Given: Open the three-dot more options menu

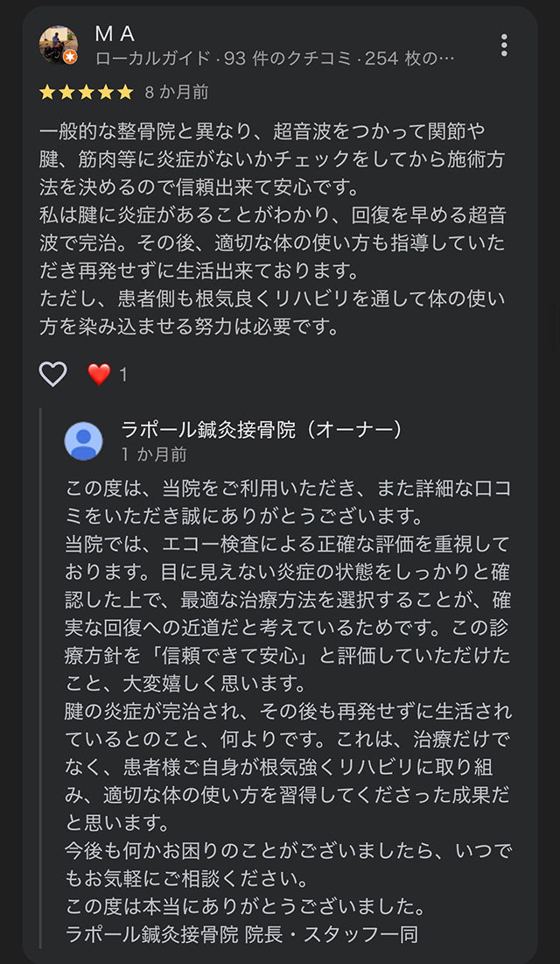Looking at the screenshot, I should point(504,45).
